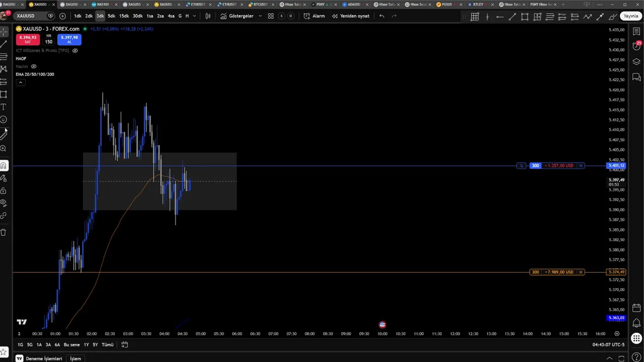Image resolution: width=644 pixels, height=362 pixels.
Task: Select the diagonal trend line in favorites bar
Action: pyautogui.click(x=512, y=17)
